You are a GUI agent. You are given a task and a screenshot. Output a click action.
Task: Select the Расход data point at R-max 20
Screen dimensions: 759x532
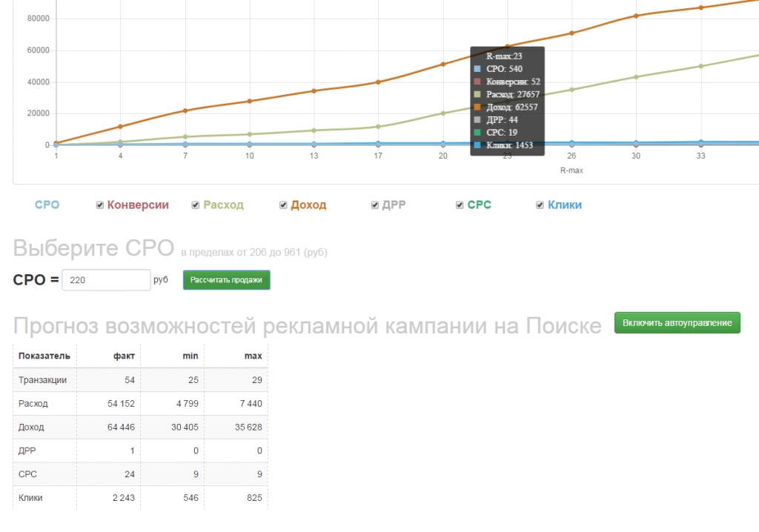pos(443,113)
